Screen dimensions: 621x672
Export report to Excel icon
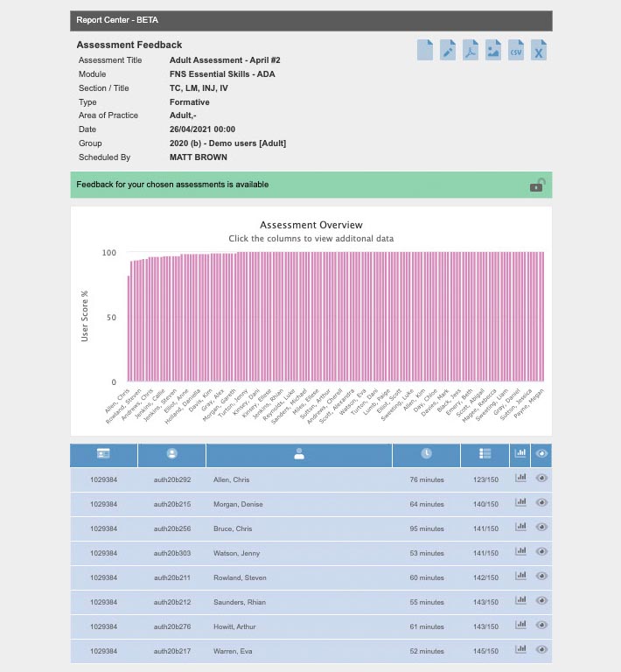click(538, 50)
